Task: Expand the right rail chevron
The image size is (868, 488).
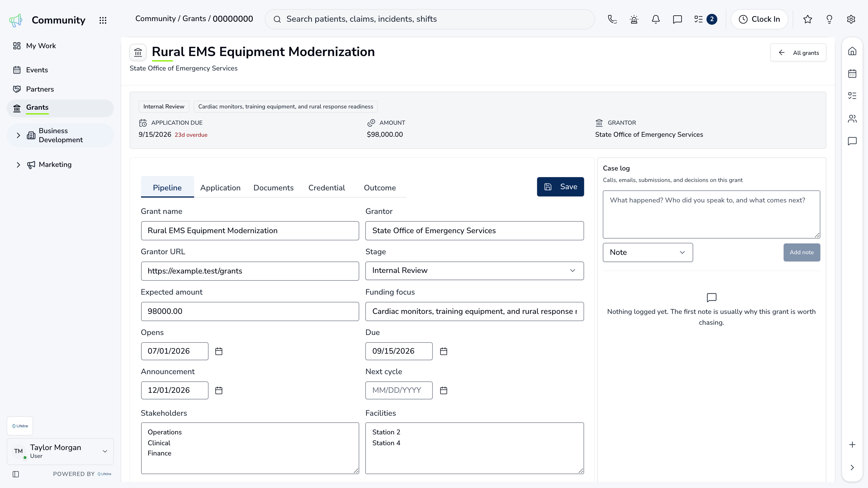Action: click(x=852, y=468)
